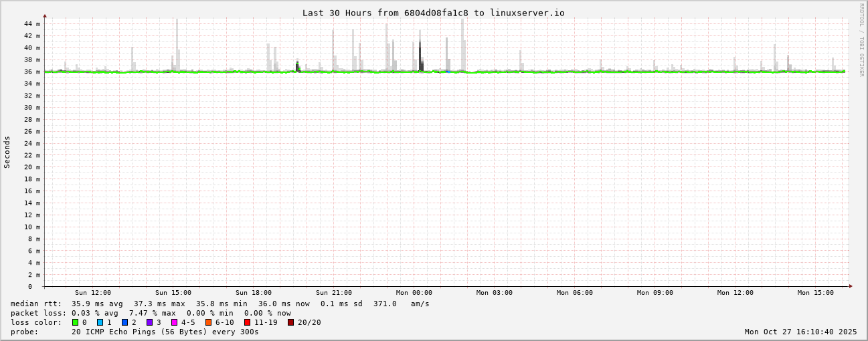Select the red 11-19 loss swatch
Viewport: 868px width, 341px height.
coord(247,322)
